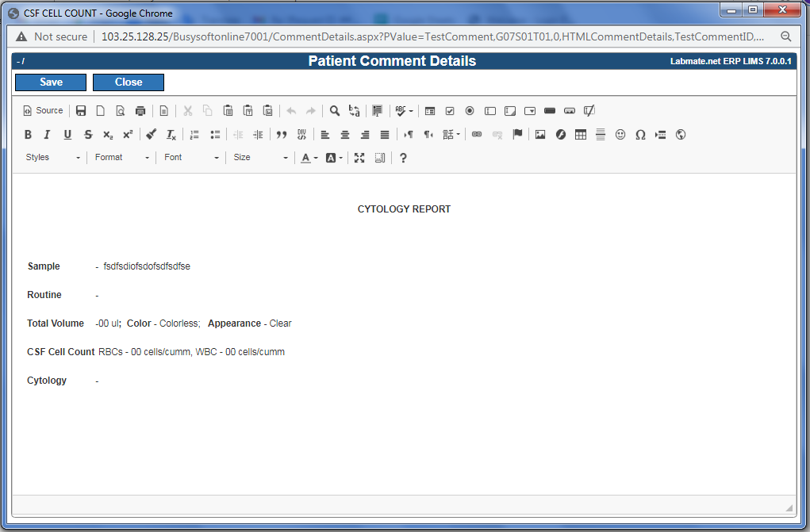Toggle Strikethrough formatting
The height and width of the screenshot is (532, 810).
pyautogui.click(x=88, y=135)
